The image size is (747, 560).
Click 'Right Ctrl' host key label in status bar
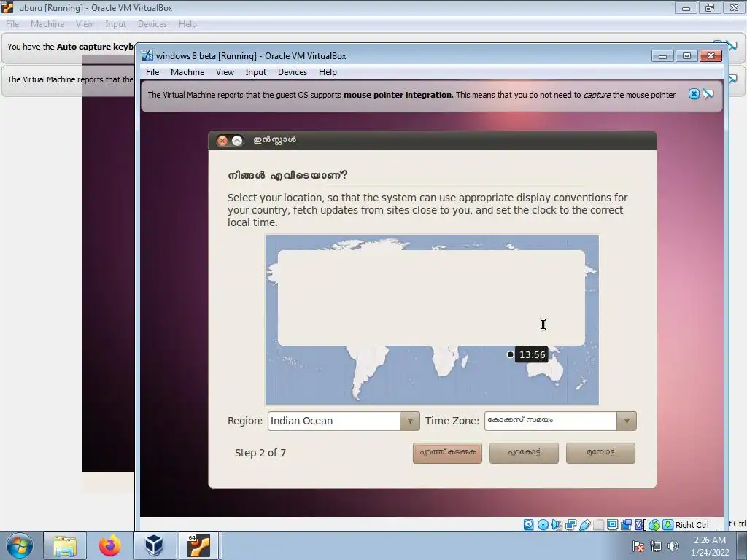pyautogui.click(x=692, y=525)
